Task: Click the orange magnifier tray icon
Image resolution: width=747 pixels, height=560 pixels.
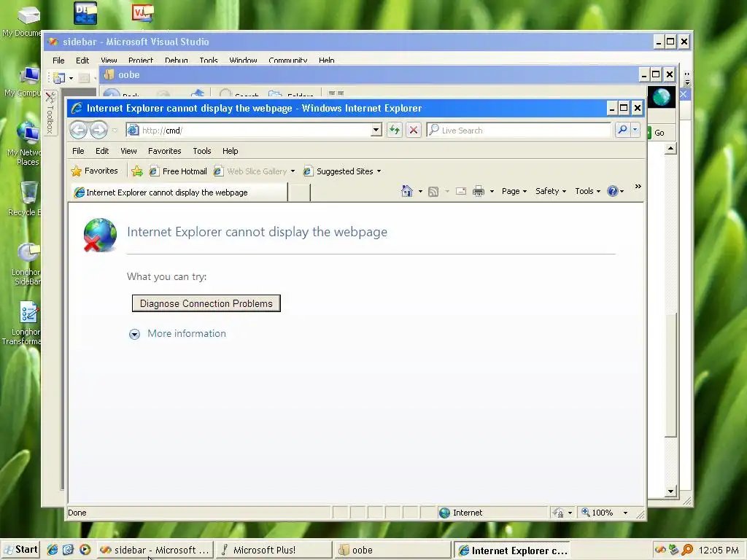Action: point(687,550)
